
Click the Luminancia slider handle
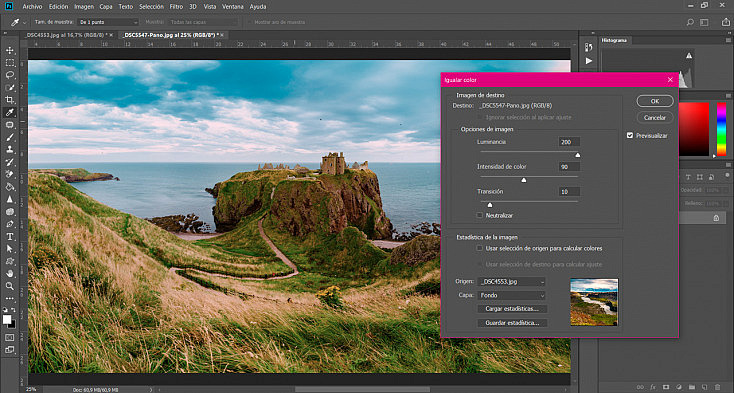point(577,155)
